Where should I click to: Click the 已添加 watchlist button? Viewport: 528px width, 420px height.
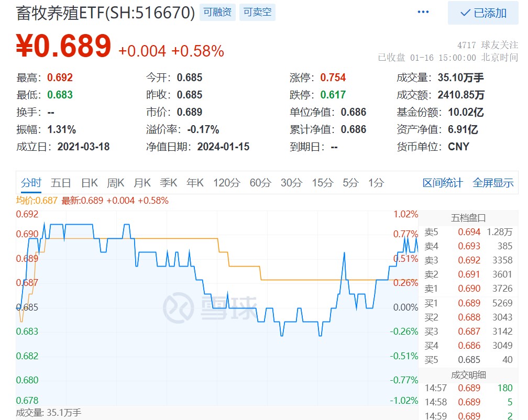click(x=483, y=13)
